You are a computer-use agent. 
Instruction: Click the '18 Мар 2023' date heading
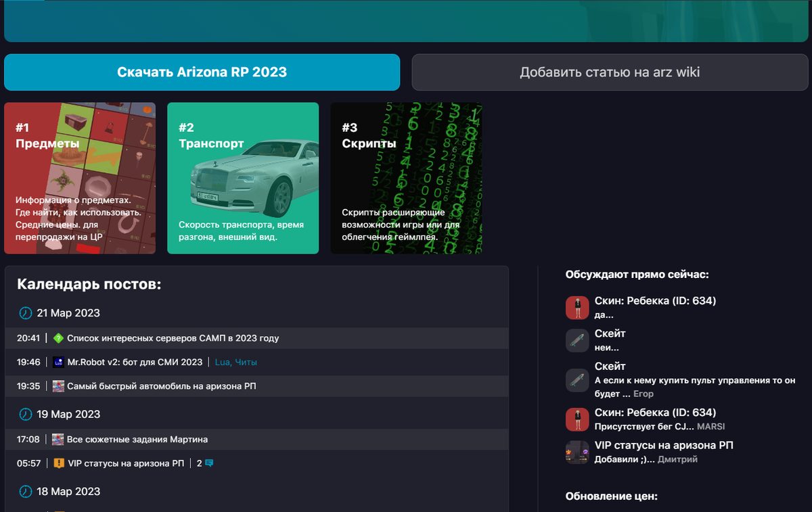coord(68,492)
